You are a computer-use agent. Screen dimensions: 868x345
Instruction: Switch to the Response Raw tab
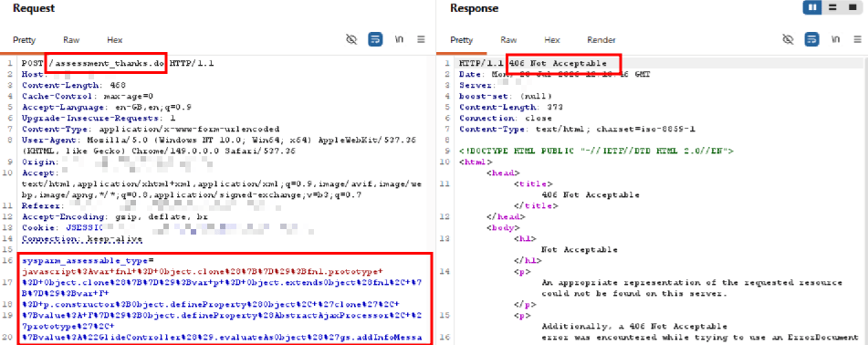pos(508,40)
